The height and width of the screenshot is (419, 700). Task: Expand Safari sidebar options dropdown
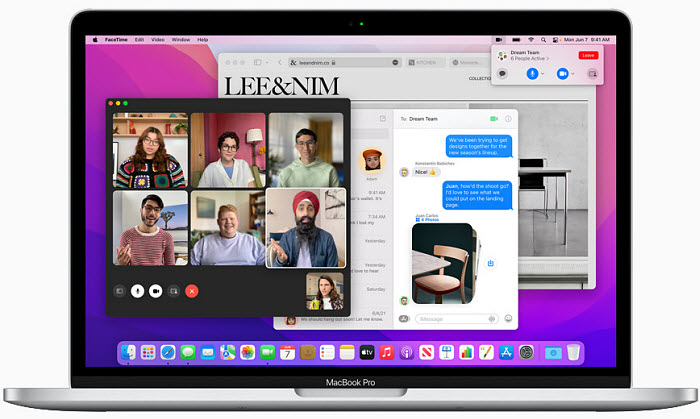pyautogui.click(x=267, y=62)
